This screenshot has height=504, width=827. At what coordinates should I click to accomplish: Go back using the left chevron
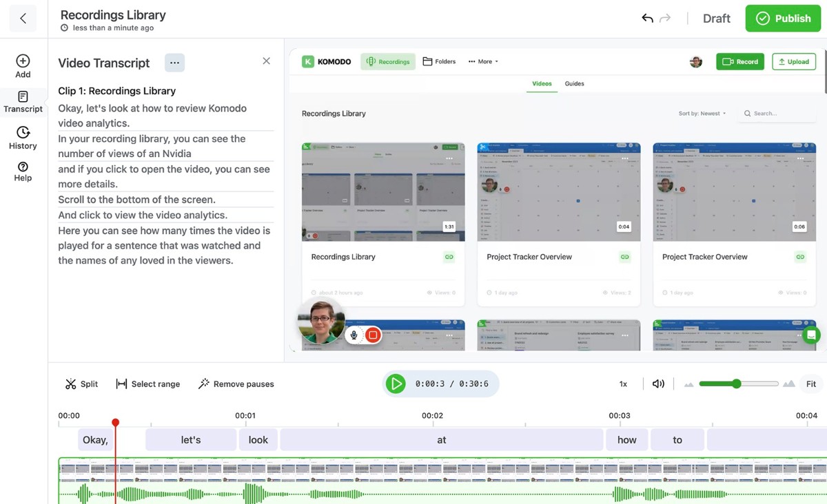(x=23, y=19)
